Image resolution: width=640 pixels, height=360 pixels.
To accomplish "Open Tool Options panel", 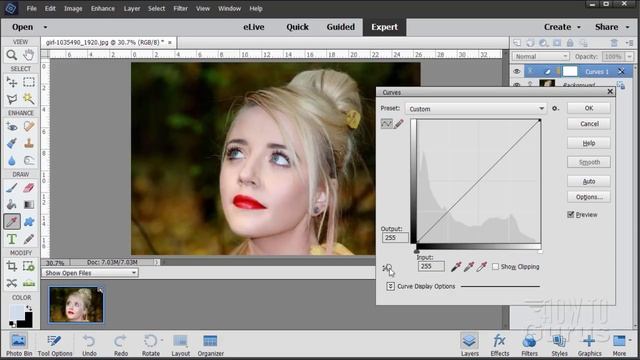I will pyautogui.click(x=55, y=345).
